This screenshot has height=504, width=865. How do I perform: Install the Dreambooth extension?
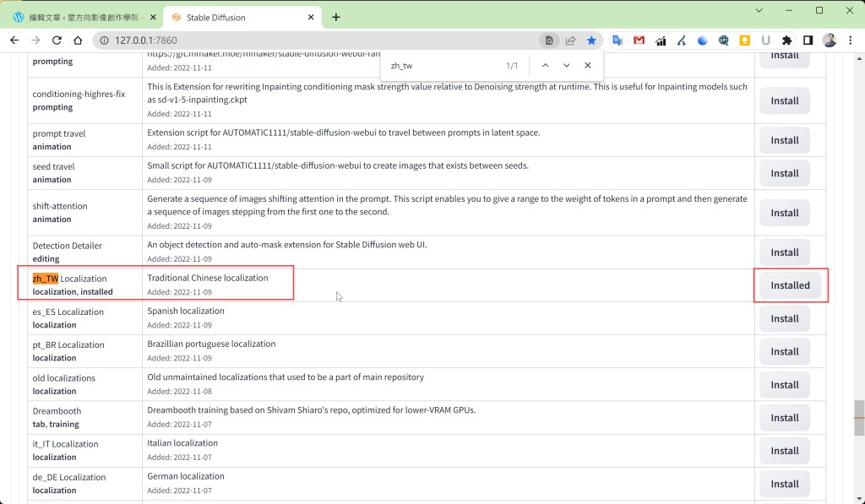[x=784, y=418]
